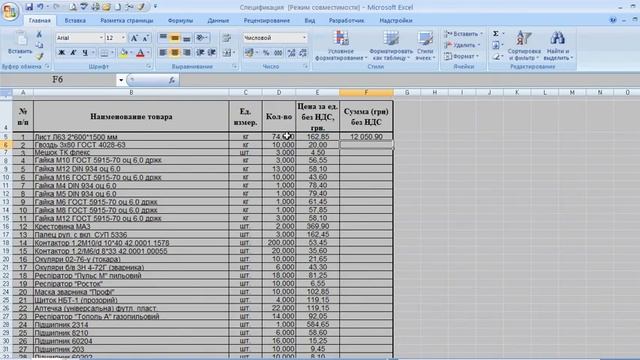Viewport: 640px width, 360px height.
Task: Click the Вставить cells button
Action: point(463,34)
